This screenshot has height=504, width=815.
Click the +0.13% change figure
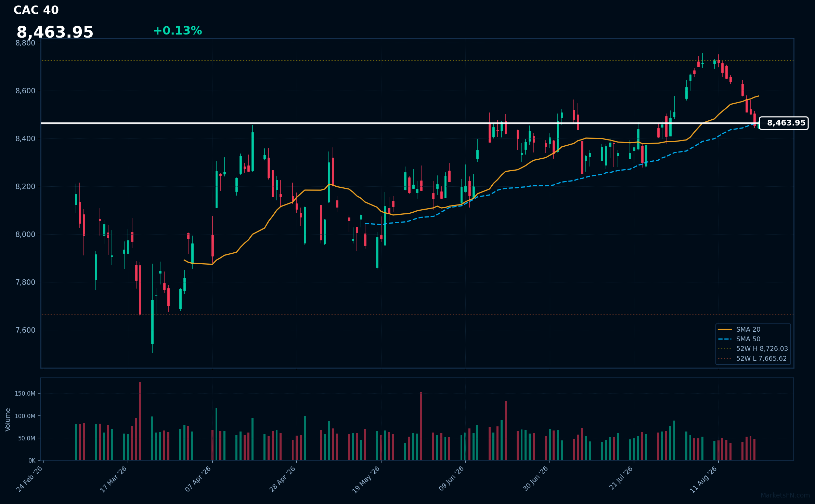coord(178,31)
